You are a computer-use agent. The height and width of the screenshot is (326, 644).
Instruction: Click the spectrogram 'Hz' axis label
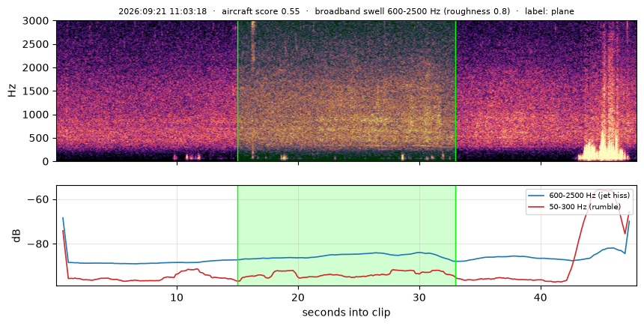[x=12, y=91]
